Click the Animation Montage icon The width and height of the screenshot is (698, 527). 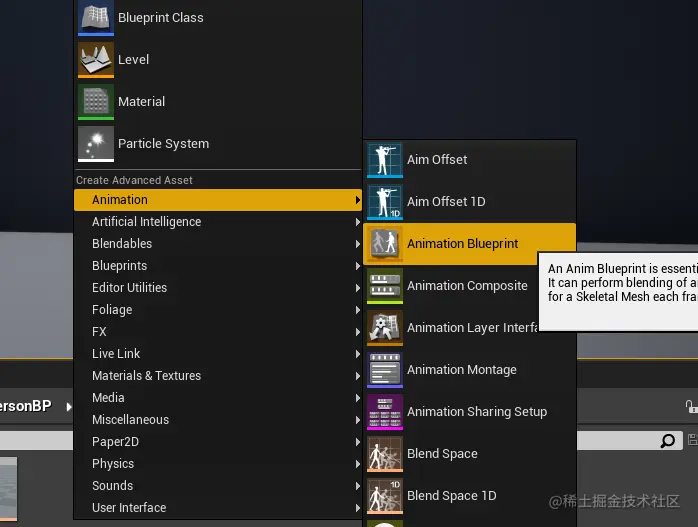click(x=385, y=370)
